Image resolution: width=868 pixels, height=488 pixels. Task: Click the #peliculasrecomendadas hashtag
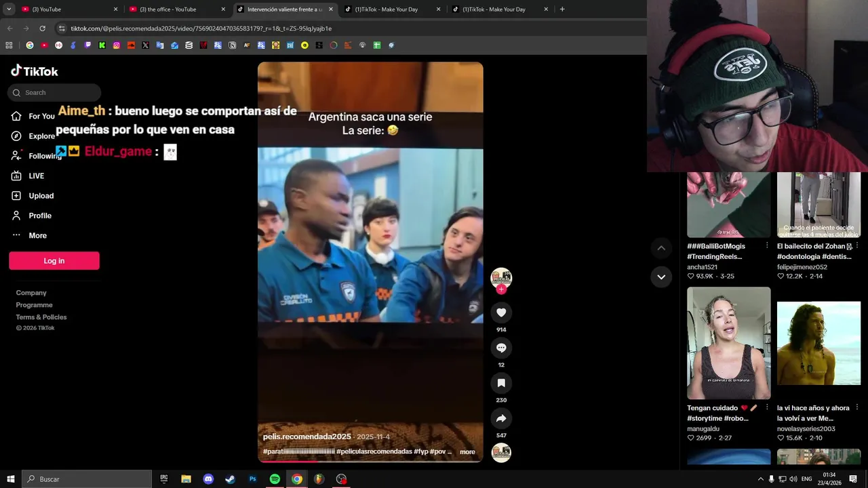click(x=374, y=451)
